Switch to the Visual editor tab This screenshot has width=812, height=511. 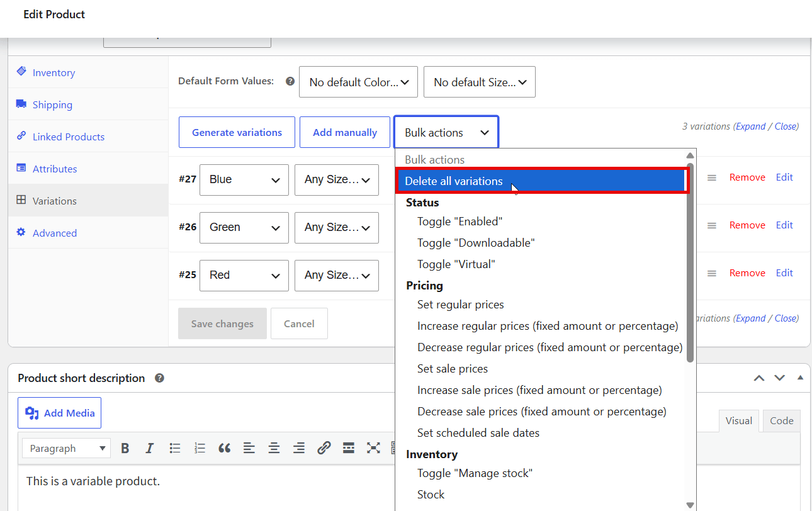tap(738, 421)
